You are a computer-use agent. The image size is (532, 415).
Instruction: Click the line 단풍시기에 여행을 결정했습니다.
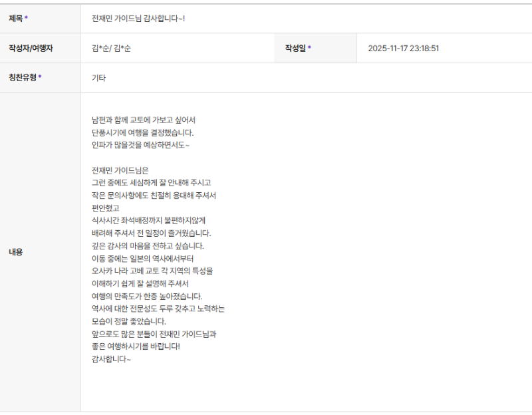(142, 132)
